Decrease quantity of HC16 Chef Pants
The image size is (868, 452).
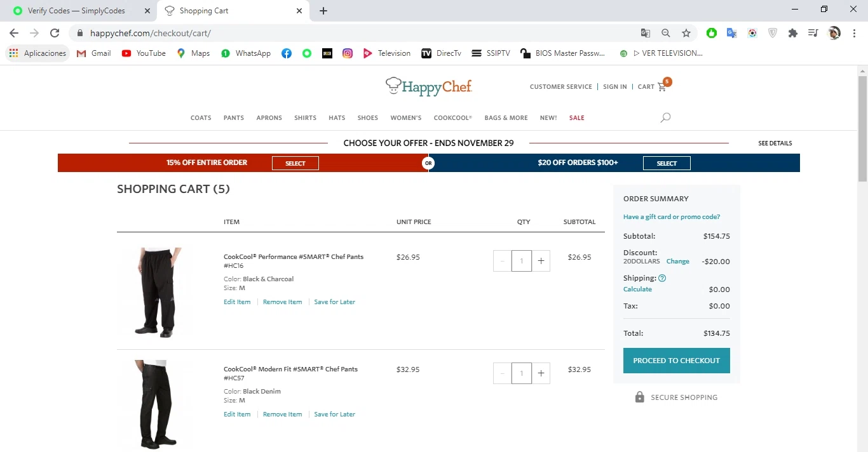click(503, 261)
